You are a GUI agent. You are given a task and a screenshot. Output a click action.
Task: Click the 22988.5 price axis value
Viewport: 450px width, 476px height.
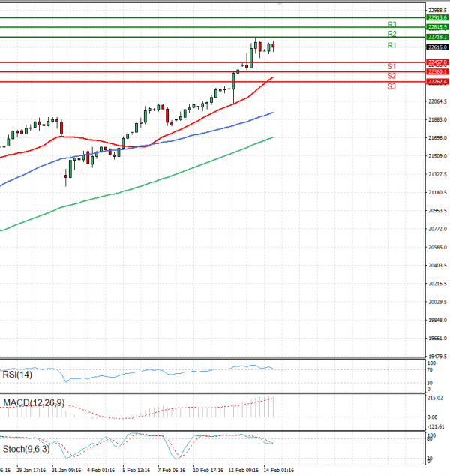(437, 11)
